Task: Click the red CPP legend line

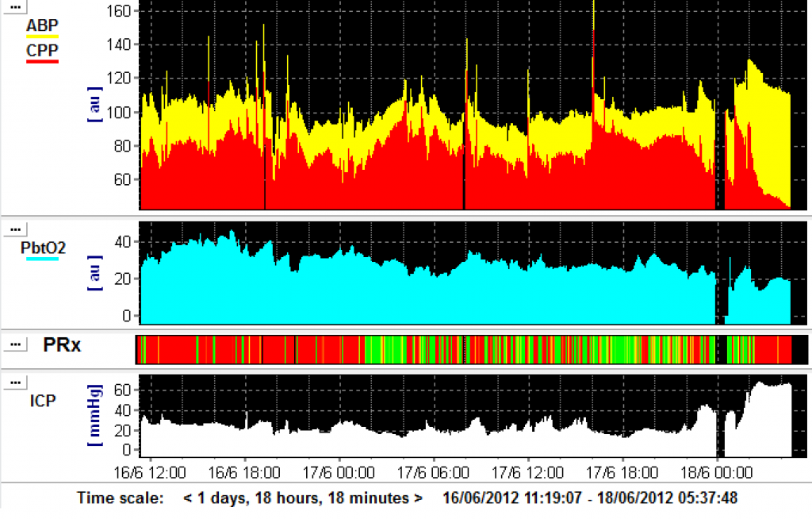Action: pyautogui.click(x=42, y=62)
